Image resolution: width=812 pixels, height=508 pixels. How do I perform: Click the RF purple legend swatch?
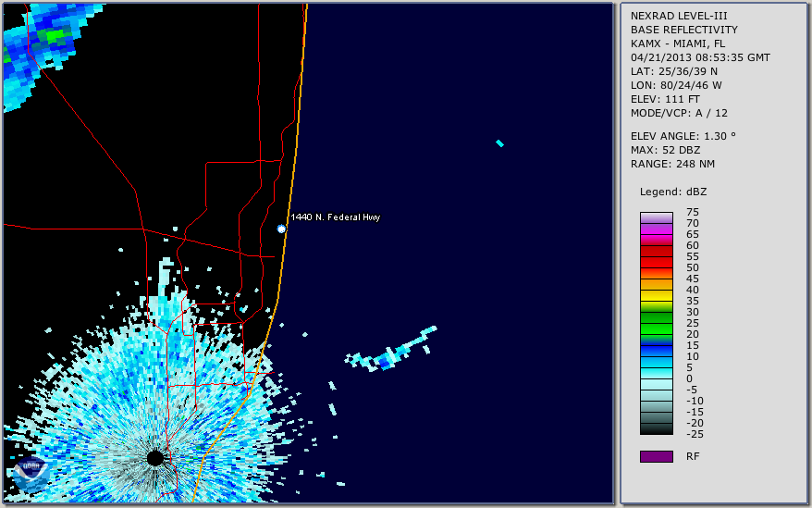pyautogui.click(x=656, y=456)
